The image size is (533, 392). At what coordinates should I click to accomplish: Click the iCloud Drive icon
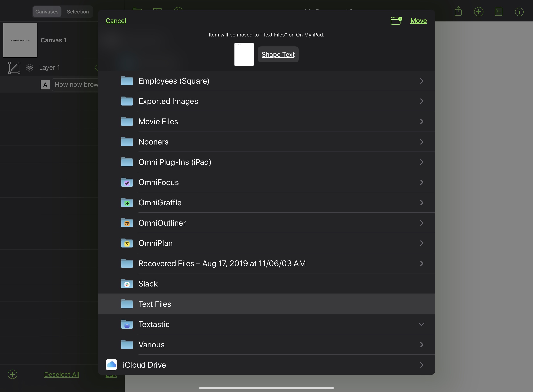[x=111, y=365]
